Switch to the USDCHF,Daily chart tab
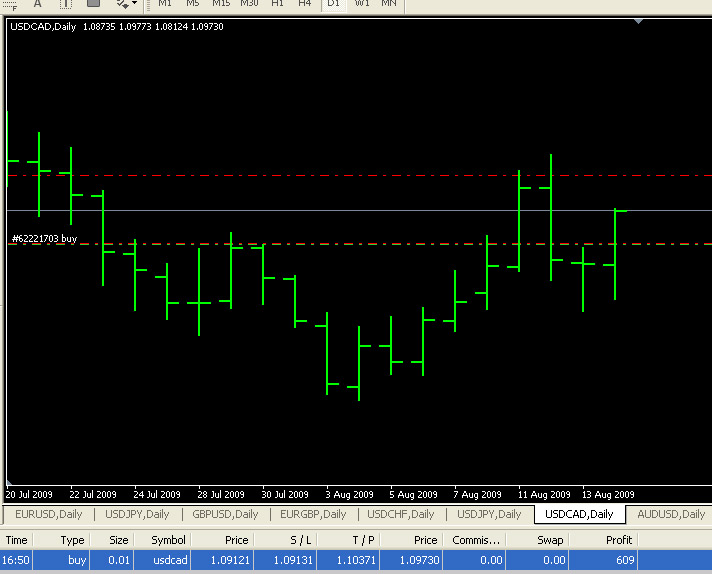 click(401, 514)
